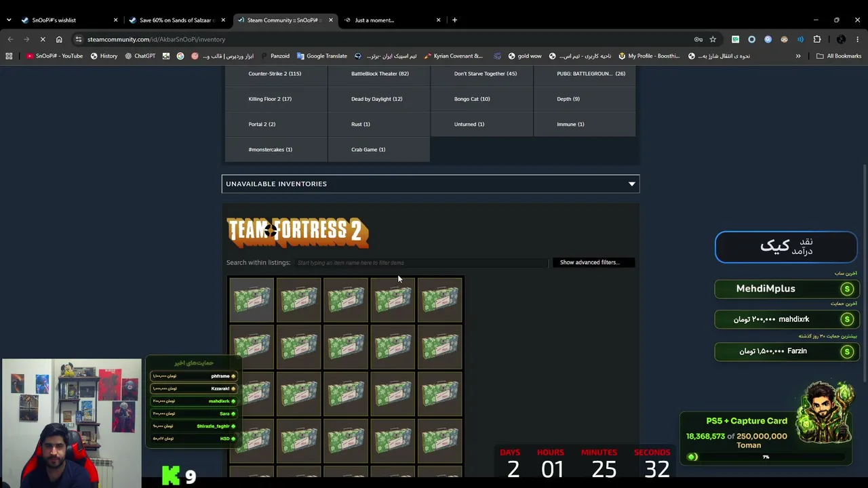This screenshot has height=488, width=868.
Task: Select the Rust (1) inventory
Action: coord(379,124)
